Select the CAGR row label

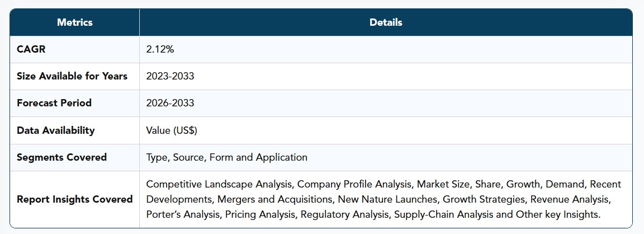(31, 49)
